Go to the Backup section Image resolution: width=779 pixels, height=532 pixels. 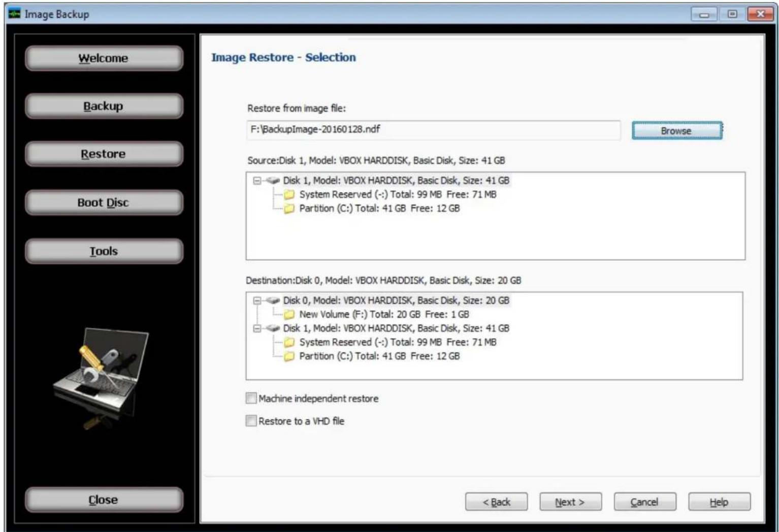point(104,106)
